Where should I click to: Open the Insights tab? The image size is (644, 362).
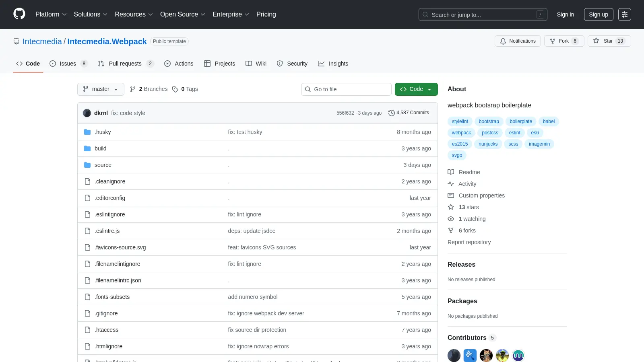[x=333, y=64]
